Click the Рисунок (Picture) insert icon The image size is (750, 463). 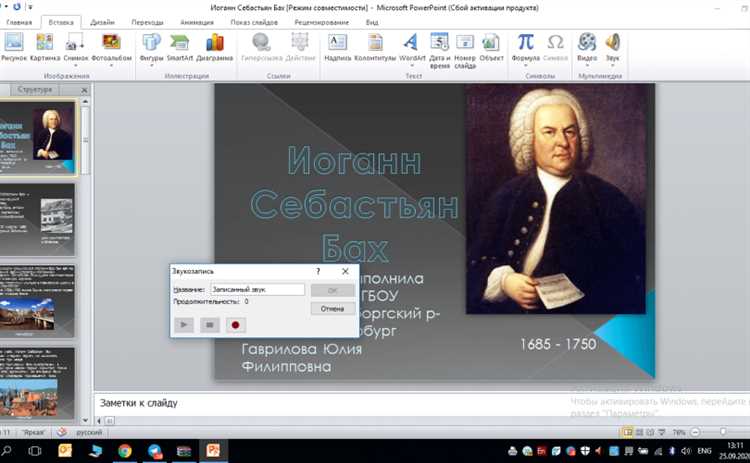14,43
